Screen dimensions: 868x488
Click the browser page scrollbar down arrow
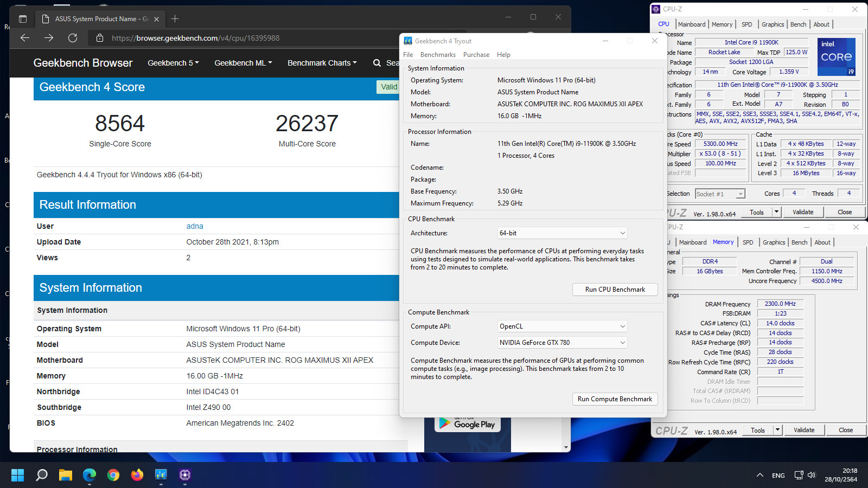566,447
